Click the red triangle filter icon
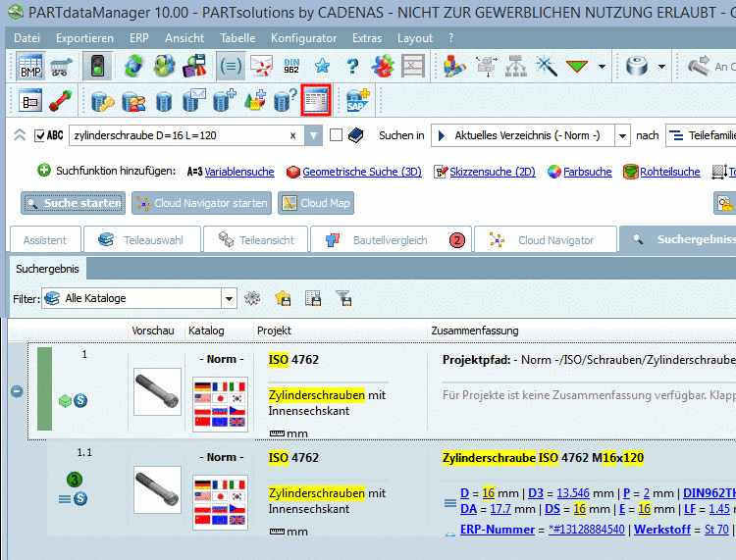This screenshot has height=560, width=736. 577,66
